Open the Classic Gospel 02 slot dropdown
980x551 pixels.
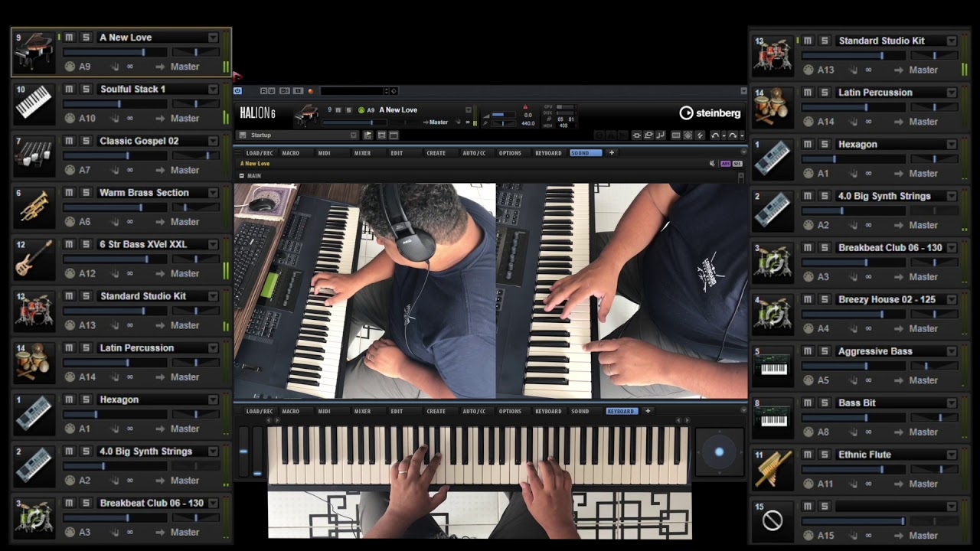pos(213,141)
